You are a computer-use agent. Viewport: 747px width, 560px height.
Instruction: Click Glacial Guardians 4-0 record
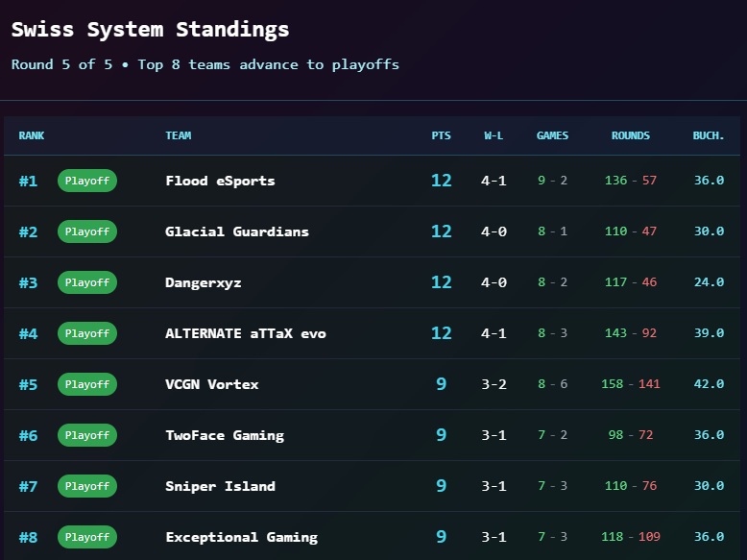[x=494, y=231]
